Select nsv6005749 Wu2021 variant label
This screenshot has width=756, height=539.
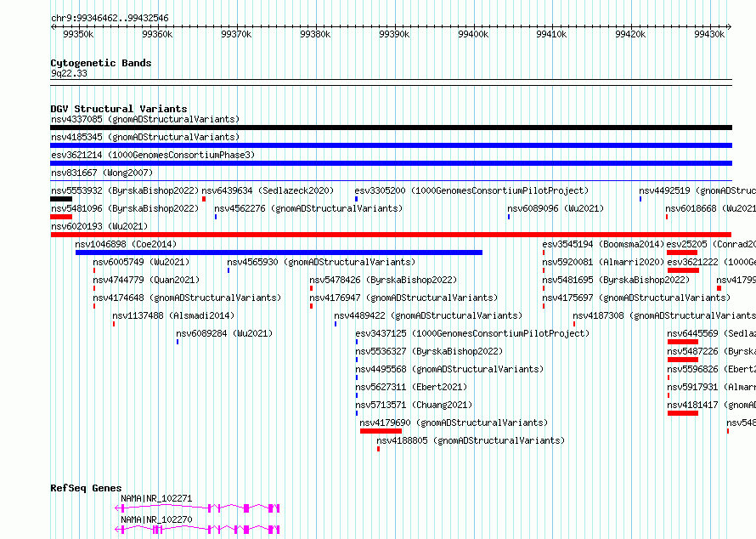tap(141, 262)
